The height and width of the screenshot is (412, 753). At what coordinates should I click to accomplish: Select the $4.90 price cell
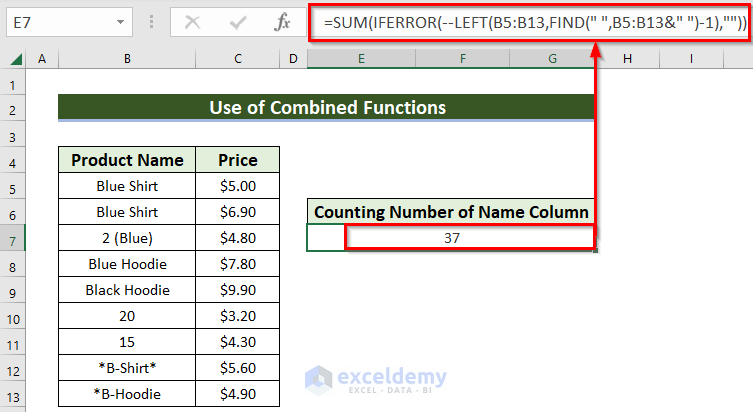click(x=238, y=394)
